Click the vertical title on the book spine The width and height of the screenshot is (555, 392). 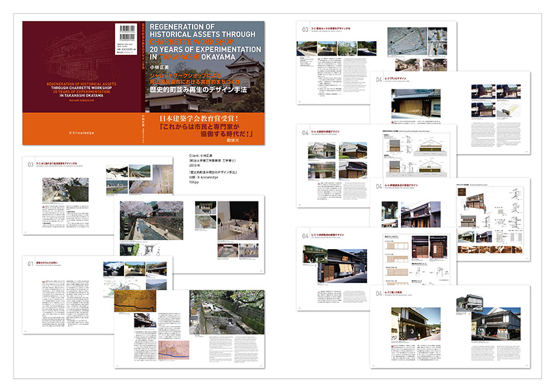tap(143, 45)
